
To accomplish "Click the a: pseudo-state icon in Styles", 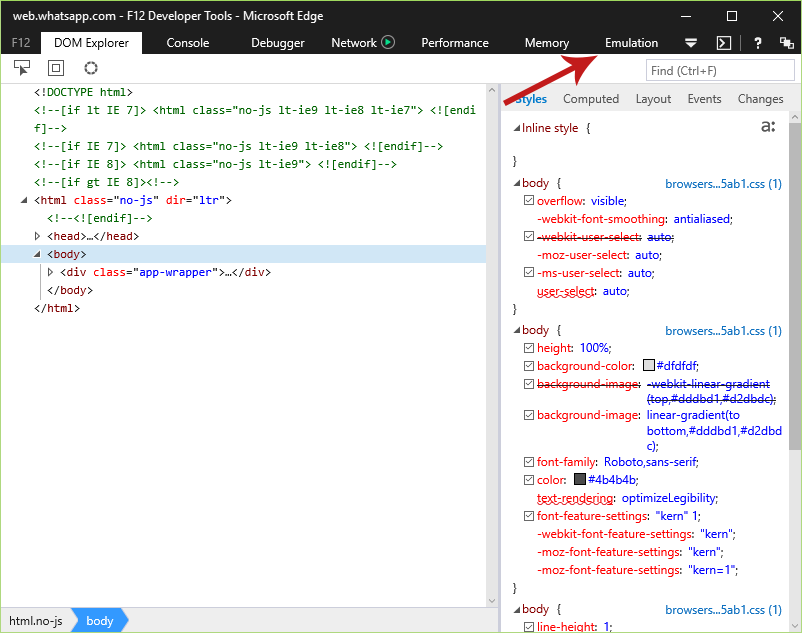I will pyautogui.click(x=768, y=126).
